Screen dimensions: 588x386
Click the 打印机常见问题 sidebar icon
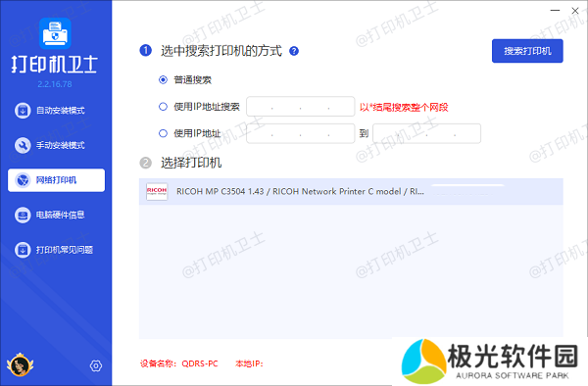[23, 250]
